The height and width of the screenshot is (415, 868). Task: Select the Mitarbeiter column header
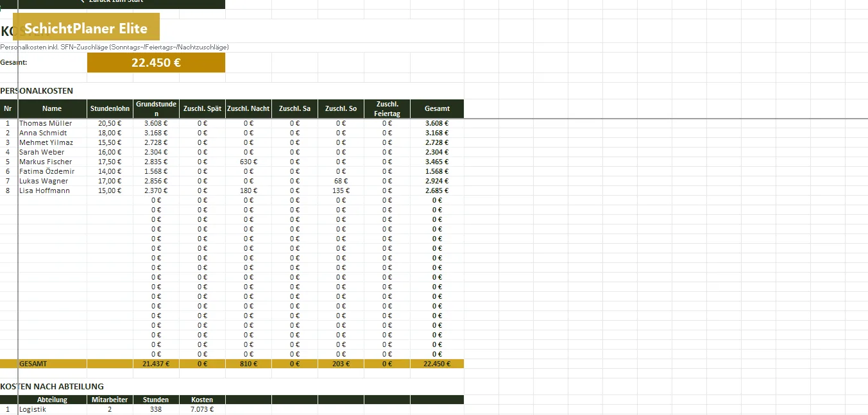[110, 400]
